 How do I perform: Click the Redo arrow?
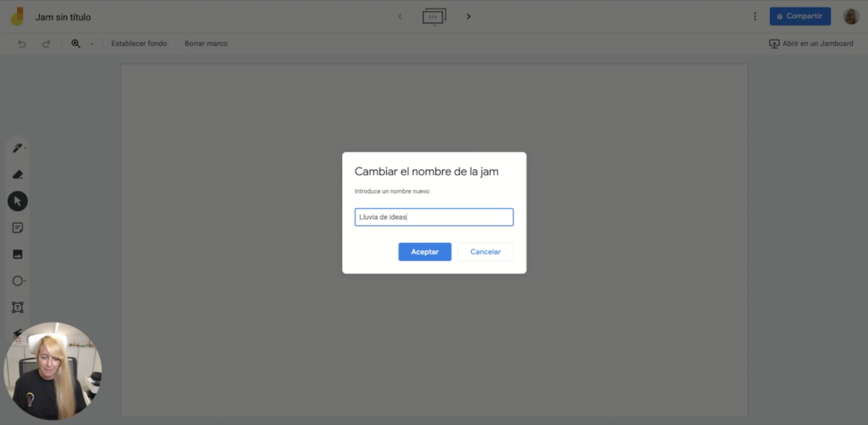(x=46, y=44)
